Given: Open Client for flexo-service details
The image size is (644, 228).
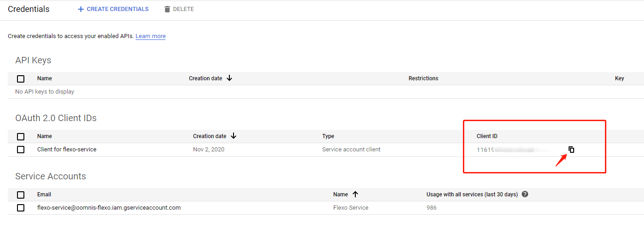Looking at the screenshot, I should (x=67, y=150).
